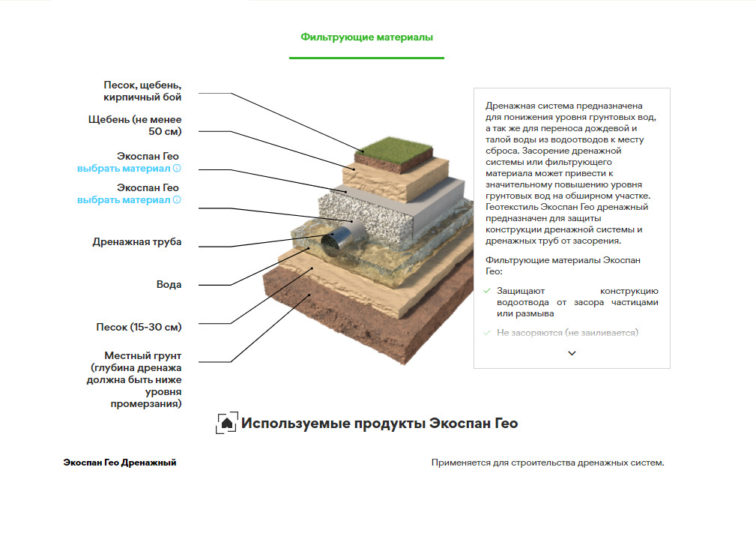Click info icon beside lower выбрать материал
The height and width of the screenshot is (536, 756).
(x=177, y=200)
